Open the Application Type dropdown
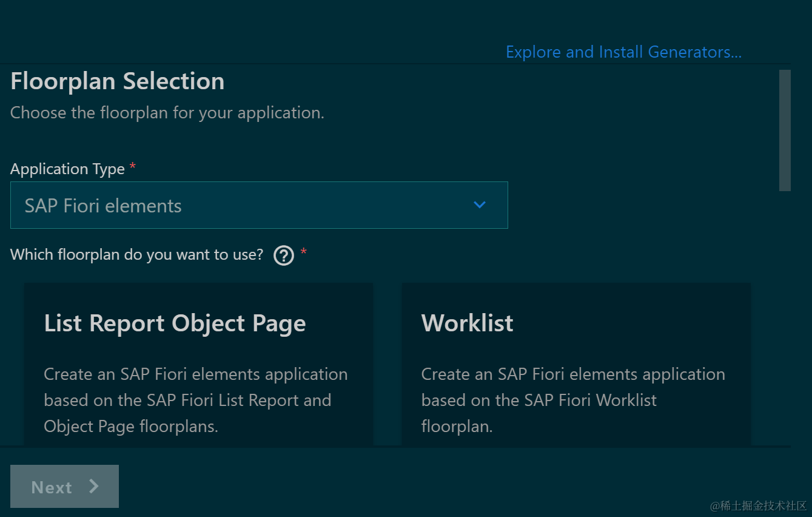The image size is (812, 517). tap(259, 206)
